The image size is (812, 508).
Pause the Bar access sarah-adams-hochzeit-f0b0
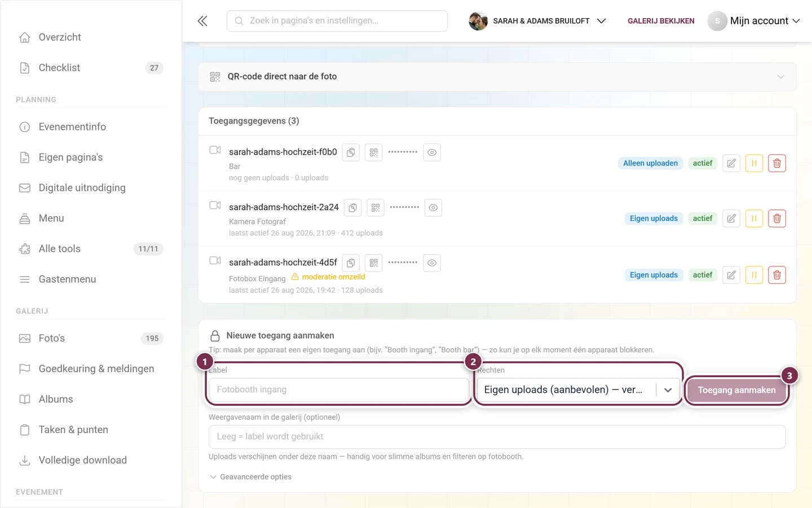coord(754,163)
